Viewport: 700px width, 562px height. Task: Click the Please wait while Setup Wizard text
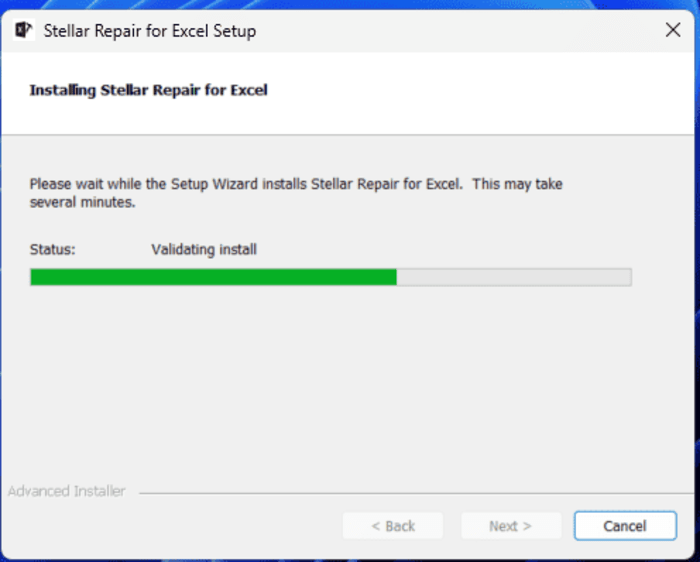(x=296, y=184)
